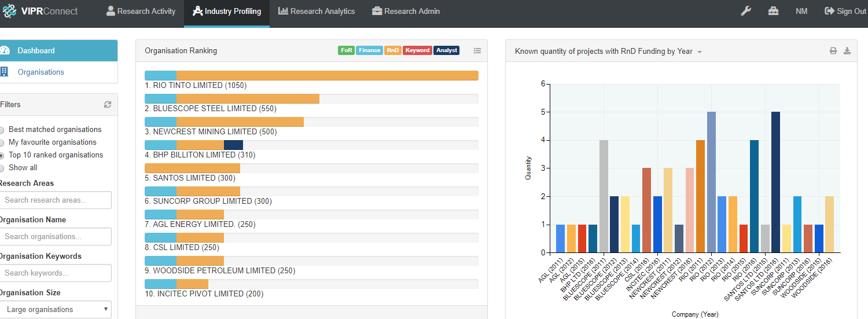Open Organisations in the sidebar
This screenshot has height=319, width=868.
[x=58, y=72]
